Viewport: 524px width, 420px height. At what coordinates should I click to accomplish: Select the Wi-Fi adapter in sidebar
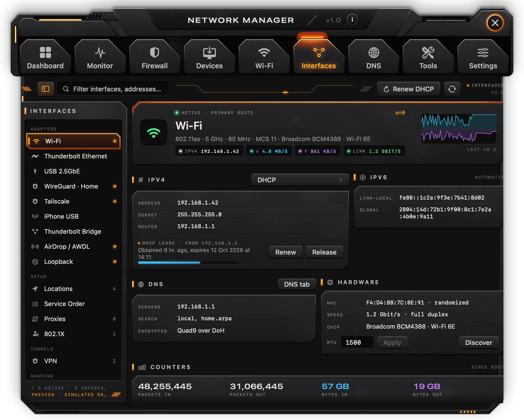coord(73,141)
